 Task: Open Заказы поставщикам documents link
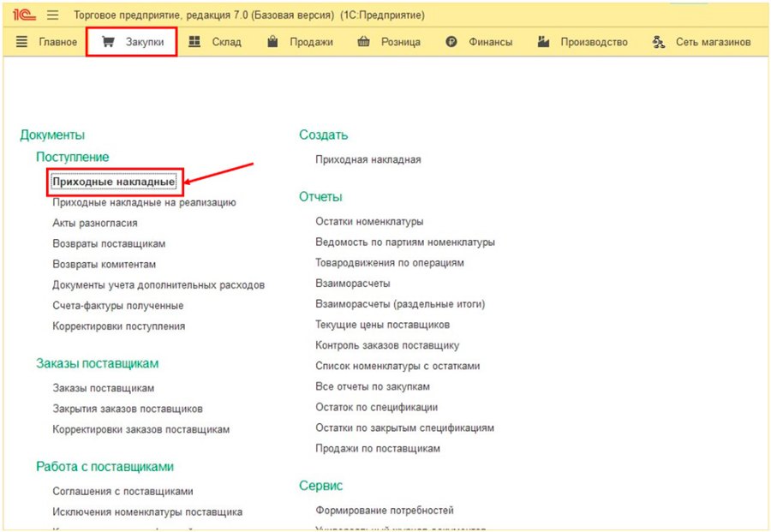pyautogui.click(x=104, y=388)
